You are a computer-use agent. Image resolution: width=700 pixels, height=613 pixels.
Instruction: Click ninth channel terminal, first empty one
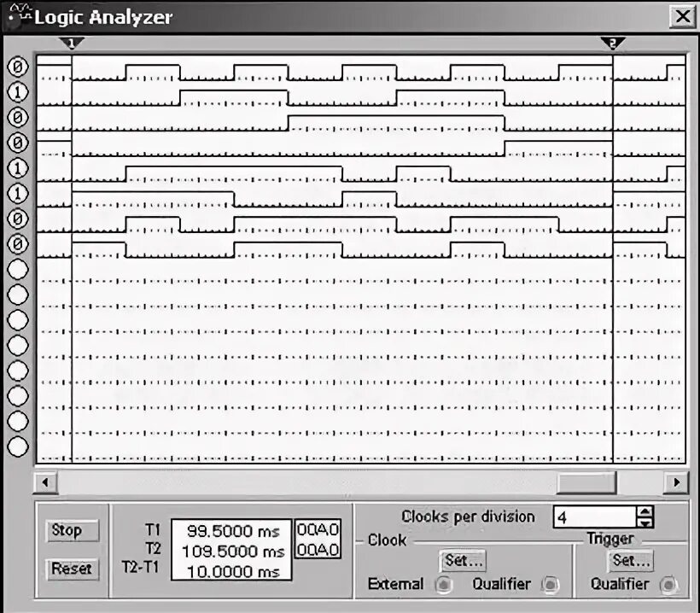tap(18, 270)
